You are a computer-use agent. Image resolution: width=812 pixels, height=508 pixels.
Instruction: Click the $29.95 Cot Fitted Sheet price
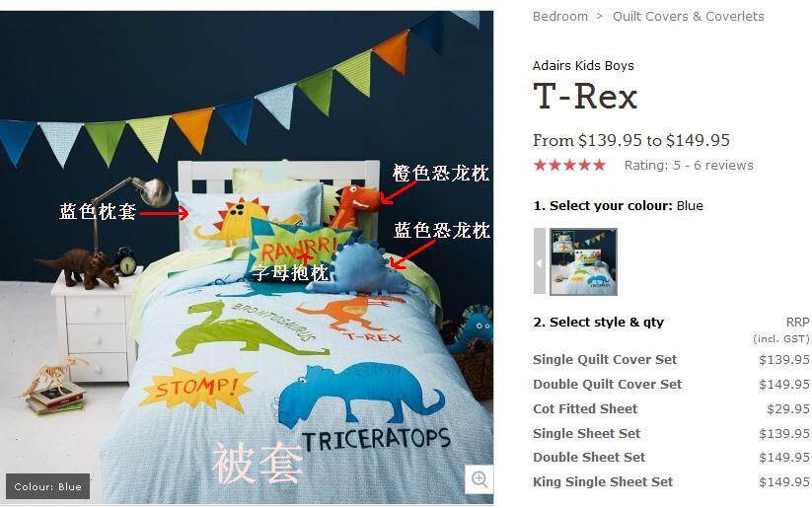(787, 408)
